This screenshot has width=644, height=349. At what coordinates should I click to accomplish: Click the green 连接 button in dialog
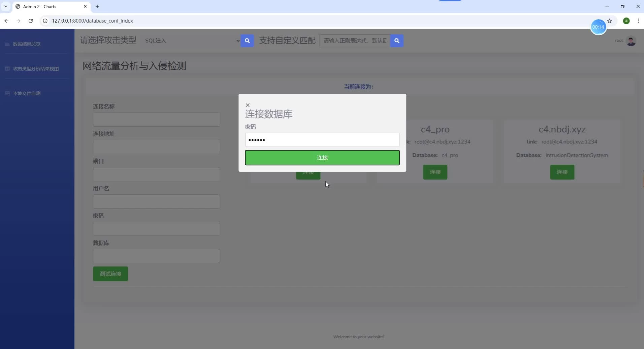pos(322,158)
